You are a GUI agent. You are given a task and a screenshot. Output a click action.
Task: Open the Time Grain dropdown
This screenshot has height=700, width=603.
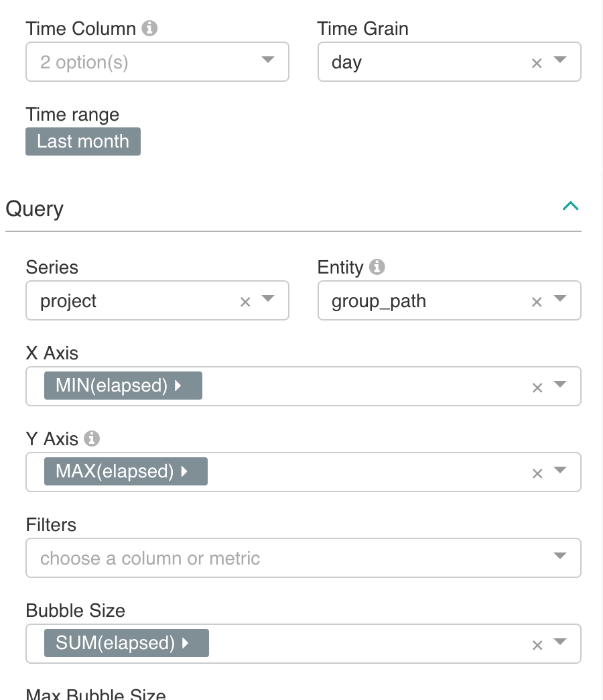click(560, 62)
